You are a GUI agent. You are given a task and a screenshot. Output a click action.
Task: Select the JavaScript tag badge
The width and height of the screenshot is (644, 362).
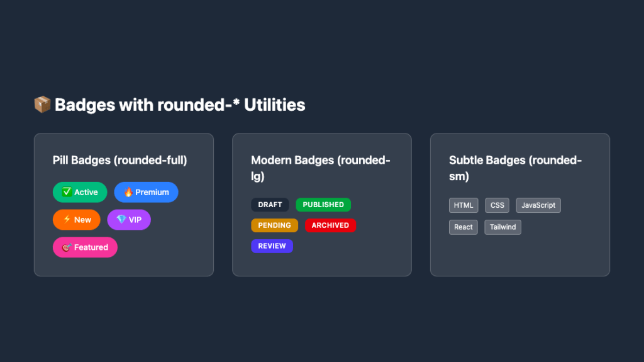tap(538, 205)
